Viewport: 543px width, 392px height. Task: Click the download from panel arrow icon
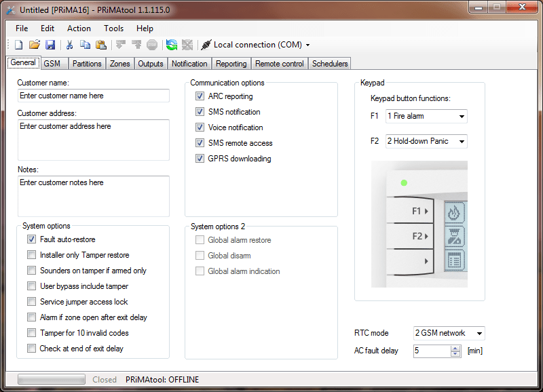pyautogui.click(x=120, y=45)
